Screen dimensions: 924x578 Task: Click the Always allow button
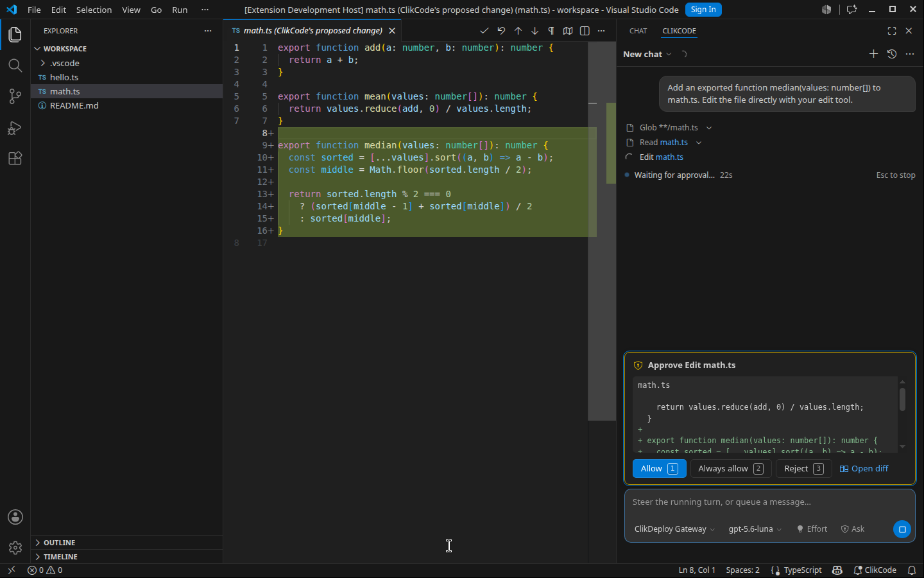pos(731,469)
